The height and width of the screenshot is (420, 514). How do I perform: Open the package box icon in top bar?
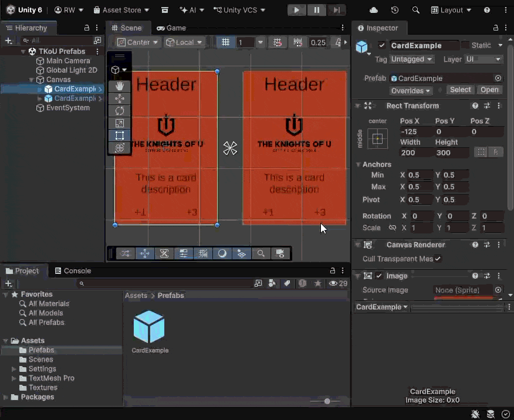[x=165, y=10]
